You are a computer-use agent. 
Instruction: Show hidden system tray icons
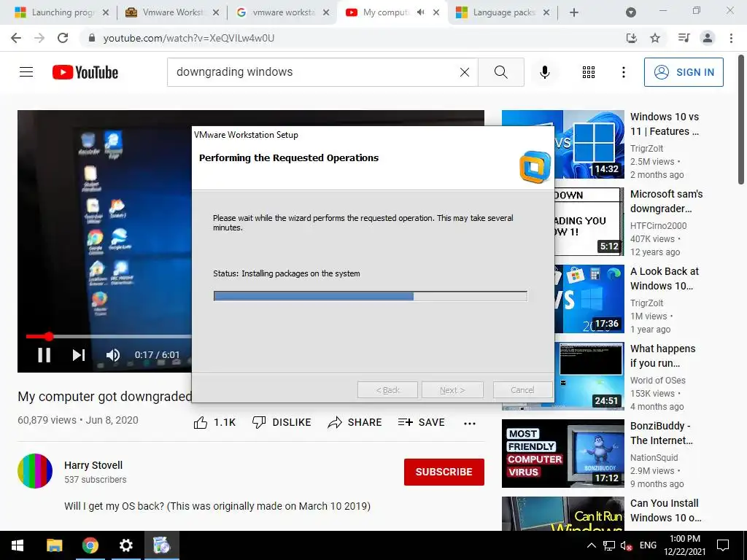pyautogui.click(x=591, y=545)
